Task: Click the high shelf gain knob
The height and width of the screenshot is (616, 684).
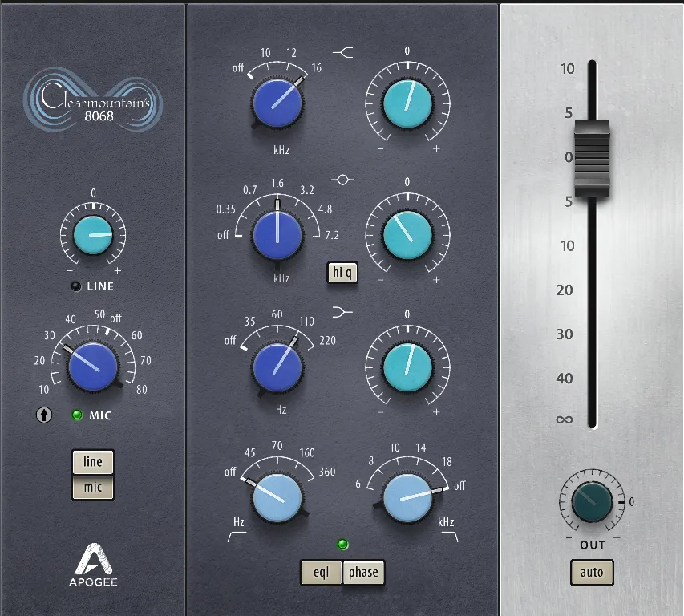Action: click(x=407, y=103)
